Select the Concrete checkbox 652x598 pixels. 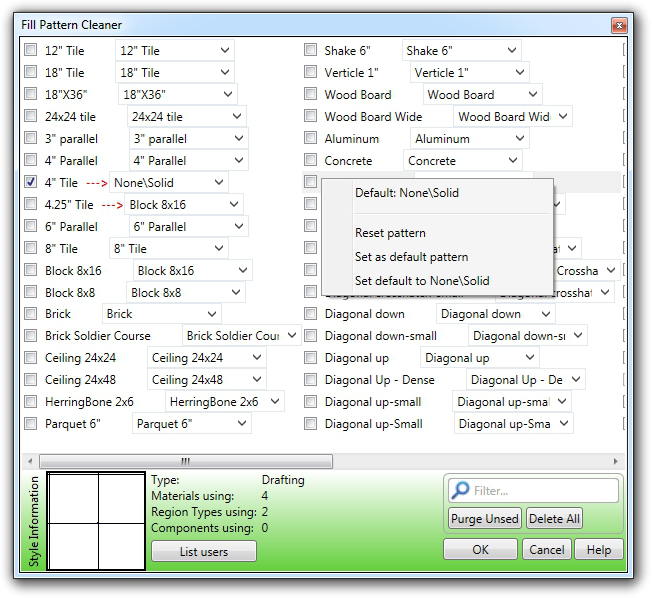pyautogui.click(x=310, y=160)
